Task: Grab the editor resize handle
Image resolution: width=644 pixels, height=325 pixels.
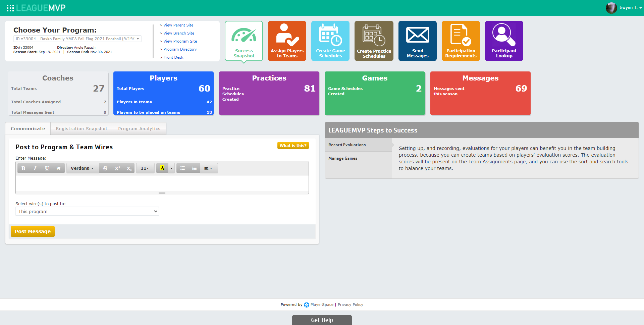Action: (x=162, y=193)
